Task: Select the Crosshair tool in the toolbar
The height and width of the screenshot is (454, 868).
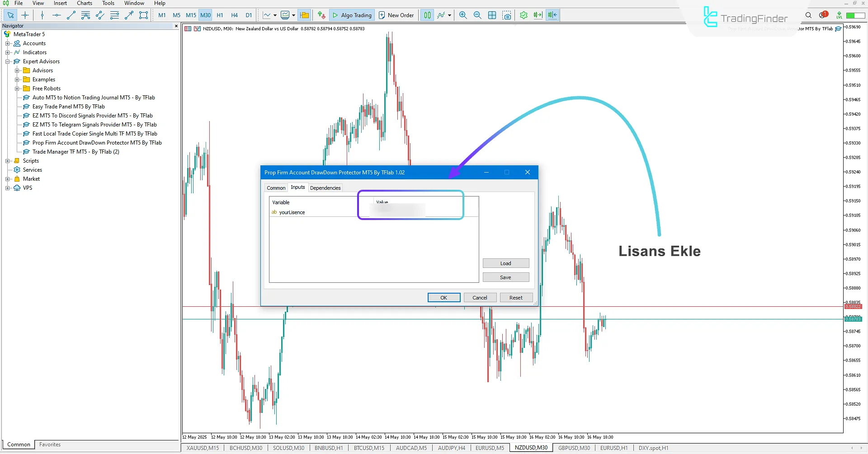Action: click(x=25, y=15)
